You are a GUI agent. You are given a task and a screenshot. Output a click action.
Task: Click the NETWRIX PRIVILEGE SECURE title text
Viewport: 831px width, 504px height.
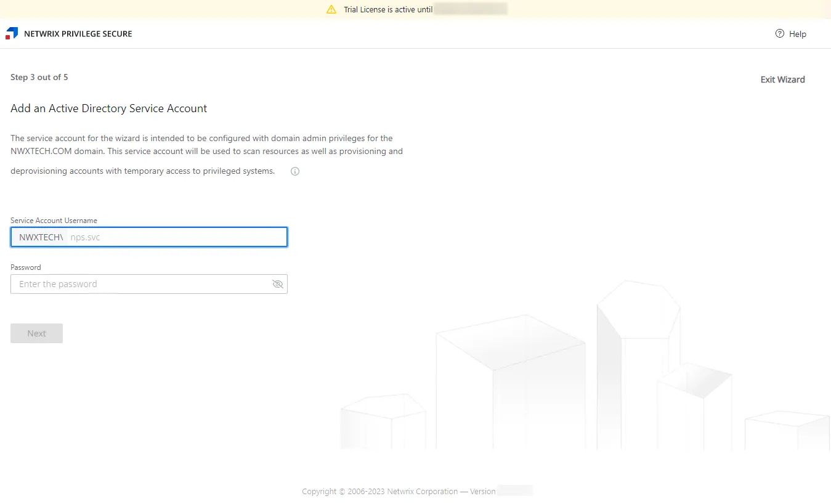point(78,34)
